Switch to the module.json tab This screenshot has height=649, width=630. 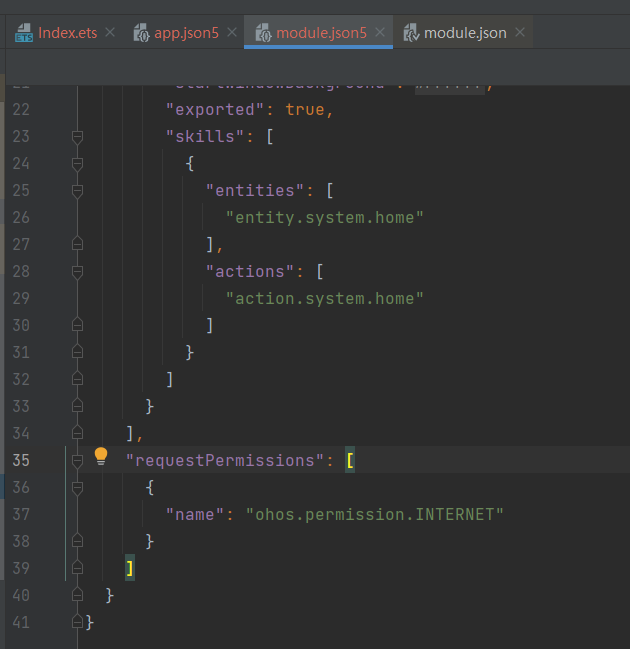465,33
